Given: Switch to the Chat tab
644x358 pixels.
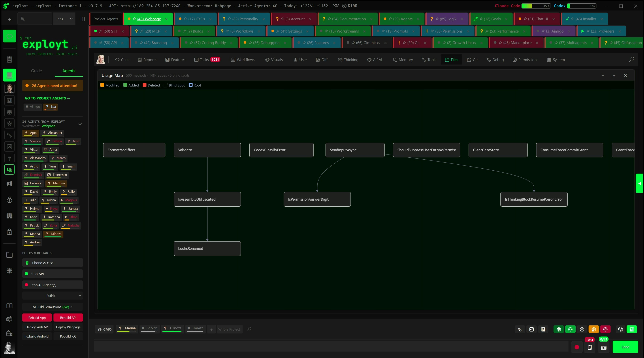Looking at the screenshot, I should (x=122, y=59).
